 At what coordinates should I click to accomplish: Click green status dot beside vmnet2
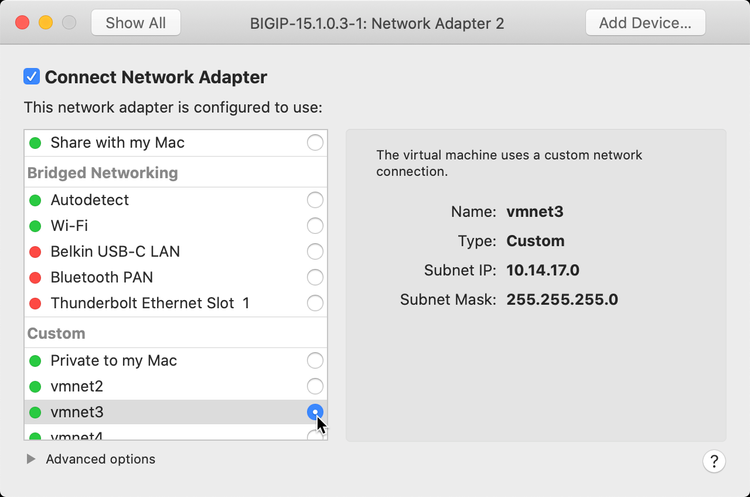[35, 386]
